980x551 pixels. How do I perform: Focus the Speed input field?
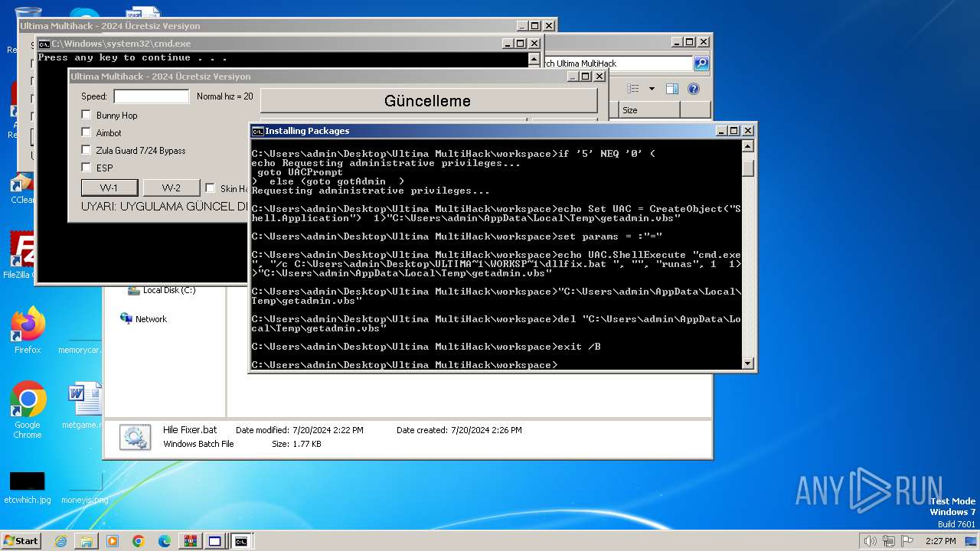pos(151,96)
